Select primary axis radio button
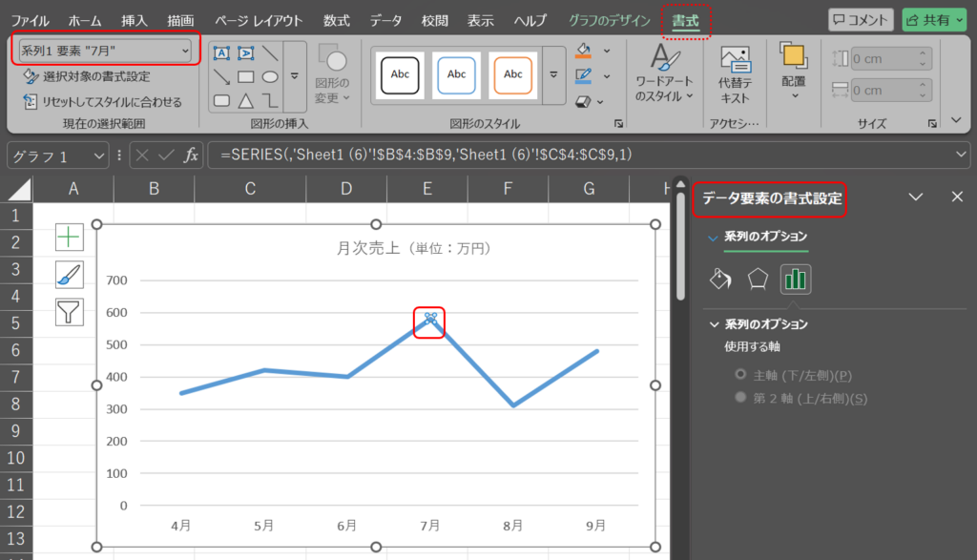The height and width of the screenshot is (560, 977). pos(740,374)
